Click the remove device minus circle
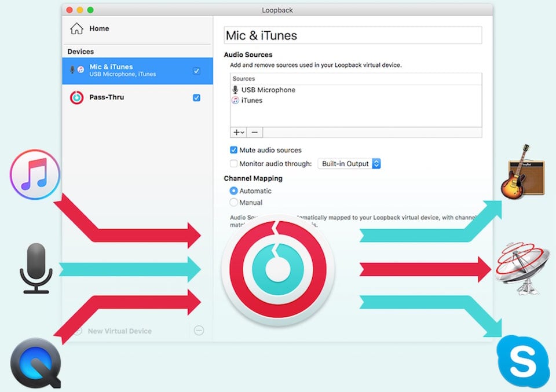 [199, 330]
